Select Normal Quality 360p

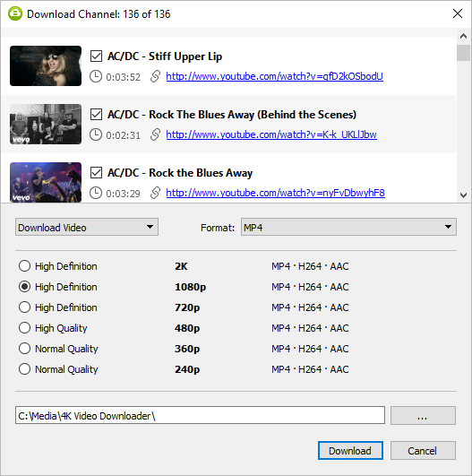[24, 349]
